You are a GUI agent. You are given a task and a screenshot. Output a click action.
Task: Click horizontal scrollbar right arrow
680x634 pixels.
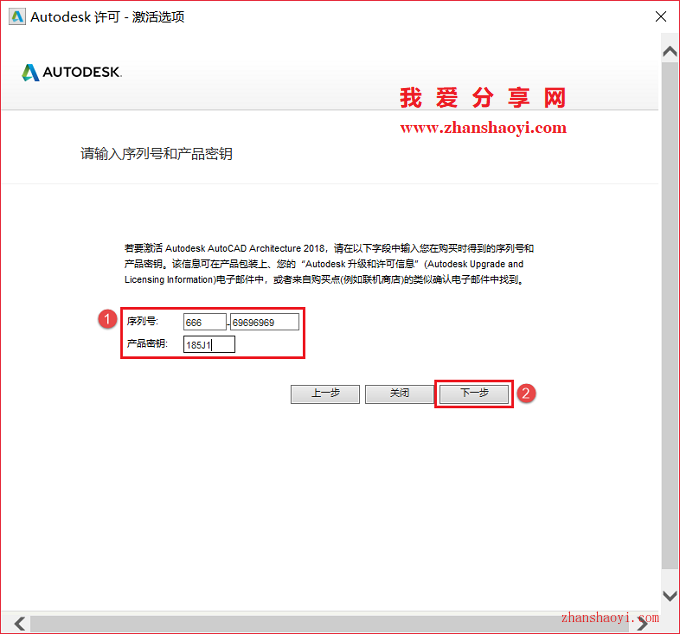click(643, 624)
